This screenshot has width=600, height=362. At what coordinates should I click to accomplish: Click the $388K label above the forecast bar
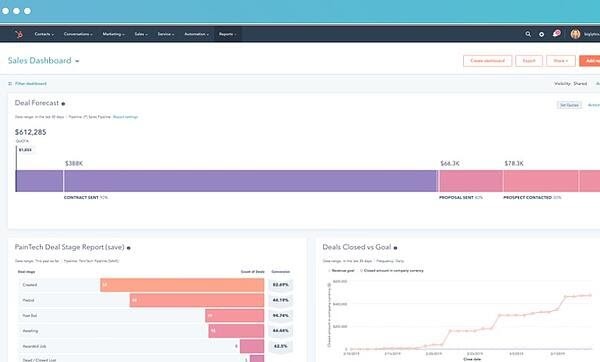click(74, 163)
